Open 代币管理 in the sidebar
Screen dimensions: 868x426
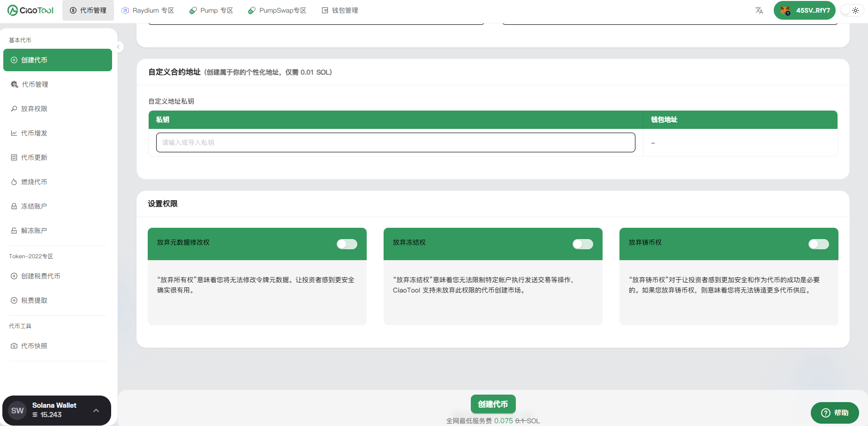pos(58,84)
